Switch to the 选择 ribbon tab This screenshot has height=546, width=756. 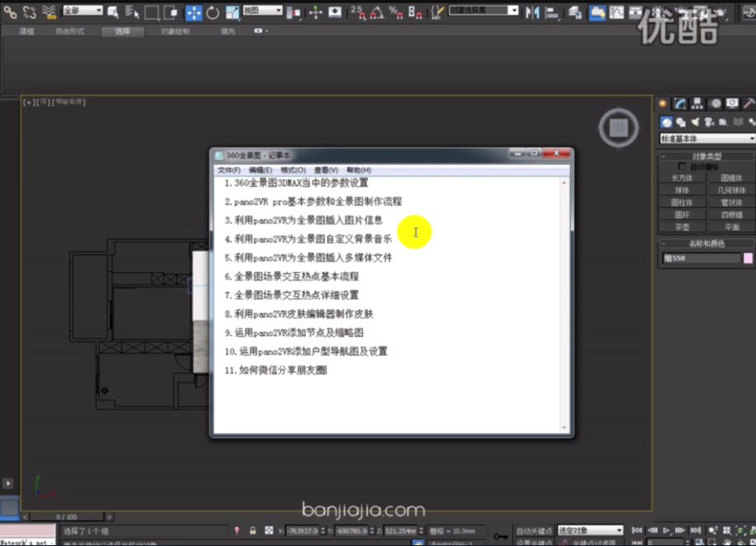click(x=123, y=31)
